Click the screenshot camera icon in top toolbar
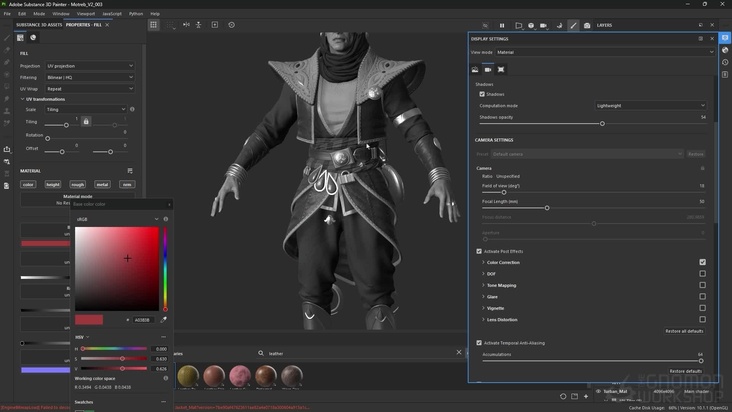732x412 pixels. click(587, 25)
